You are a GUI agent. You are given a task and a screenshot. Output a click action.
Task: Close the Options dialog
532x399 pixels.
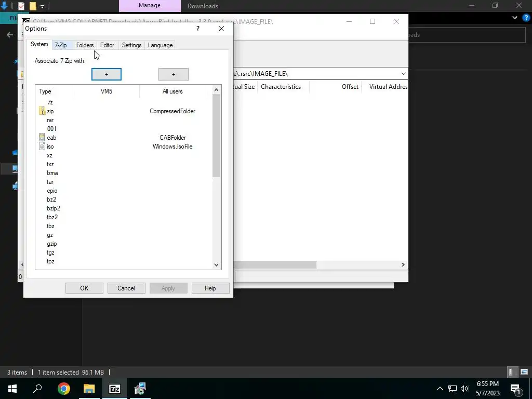(x=221, y=29)
